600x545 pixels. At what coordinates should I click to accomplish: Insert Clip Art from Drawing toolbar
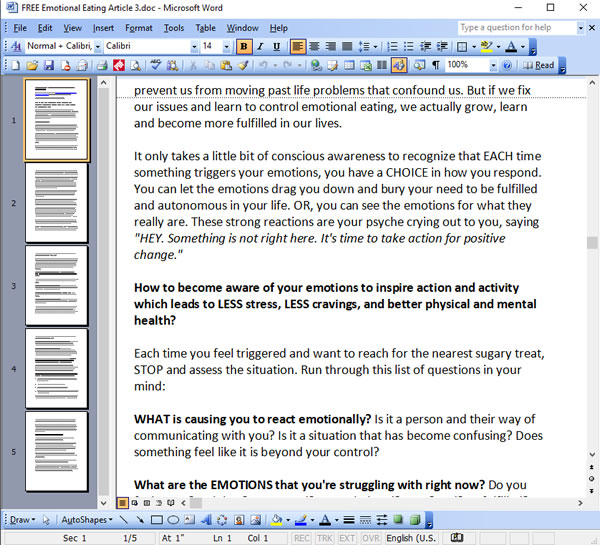pos(239,520)
